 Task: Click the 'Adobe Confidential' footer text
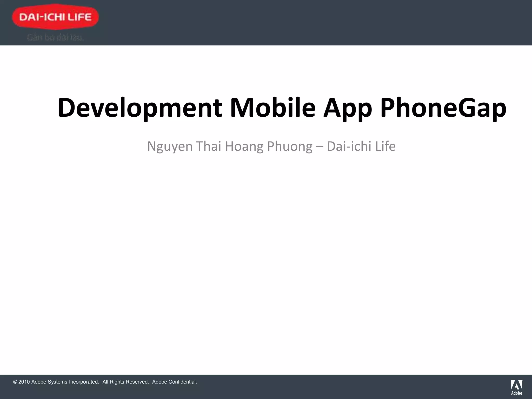(174, 382)
